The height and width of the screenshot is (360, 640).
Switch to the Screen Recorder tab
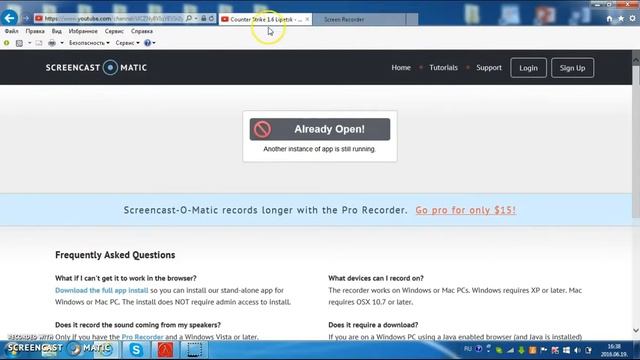360,19
